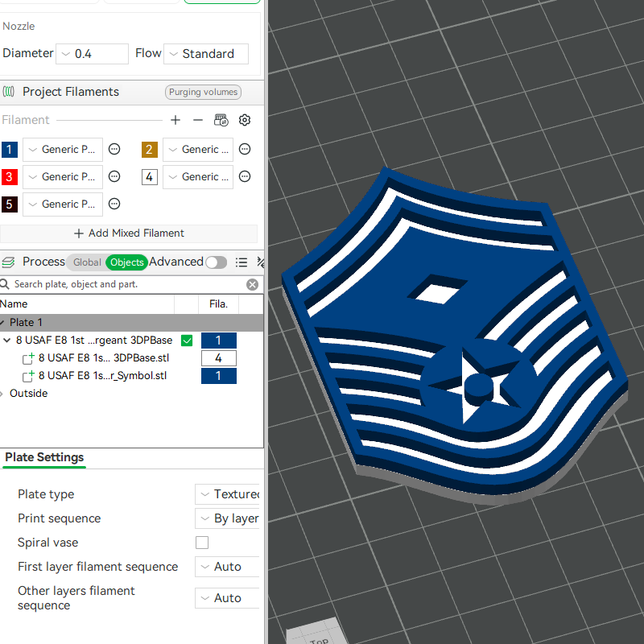This screenshot has height=644, width=644.
Task: Select the r_Symbol.stl part row
Action: [x=103, y=375]
